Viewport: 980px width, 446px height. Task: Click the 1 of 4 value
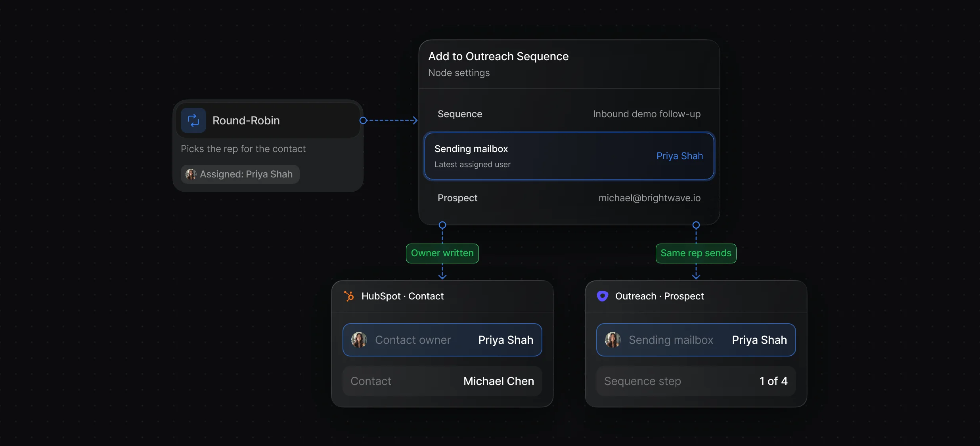tap(773, 381)
